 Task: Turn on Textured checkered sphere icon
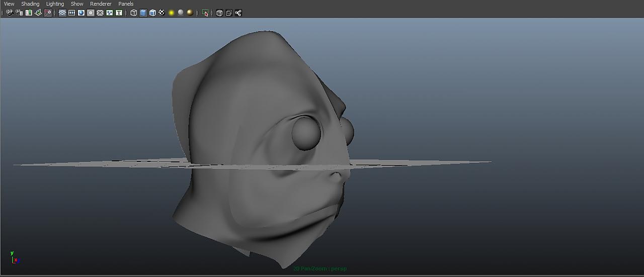(x=162, y=13)
